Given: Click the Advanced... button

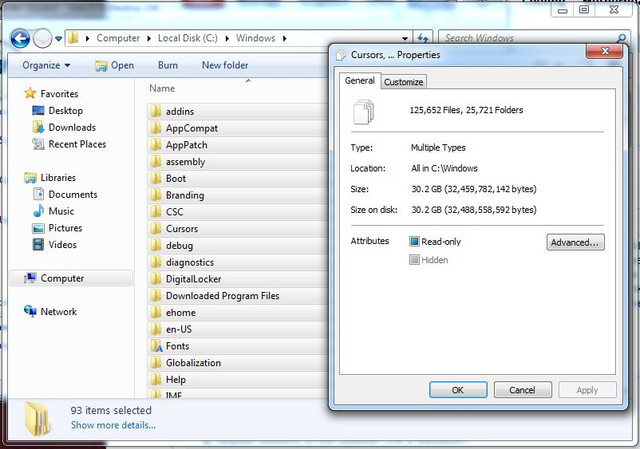Looking at the screenshot, I should pos(575,242).
